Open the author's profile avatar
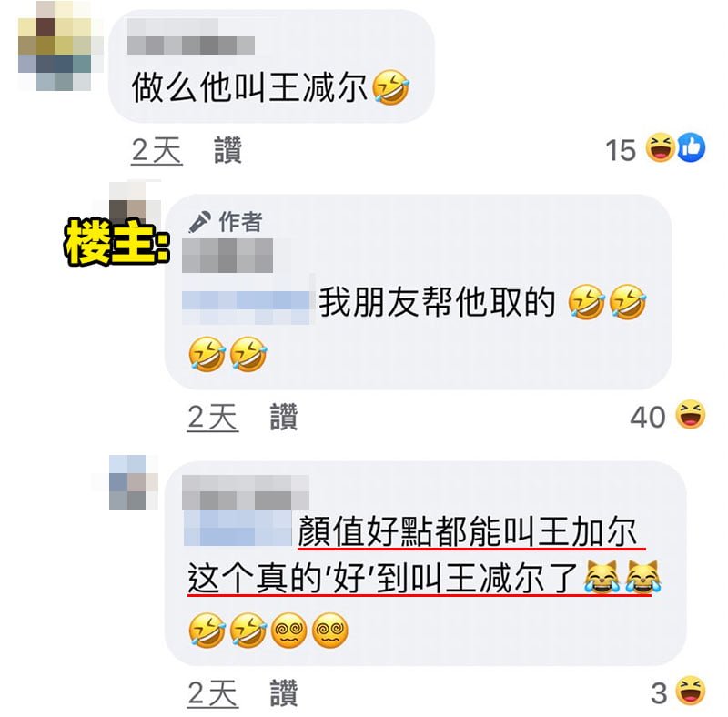This screenshot has height=717, width=728. pyautogui.click(x=136, y=203)
